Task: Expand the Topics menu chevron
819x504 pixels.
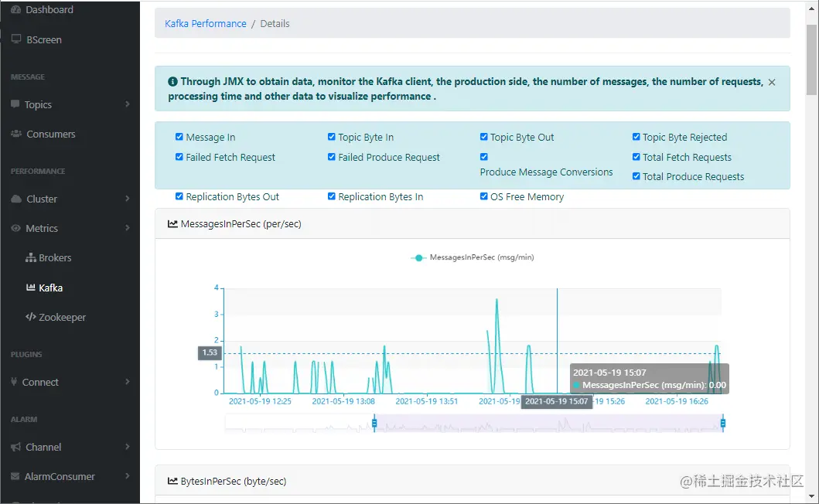Action: (128, 104)
